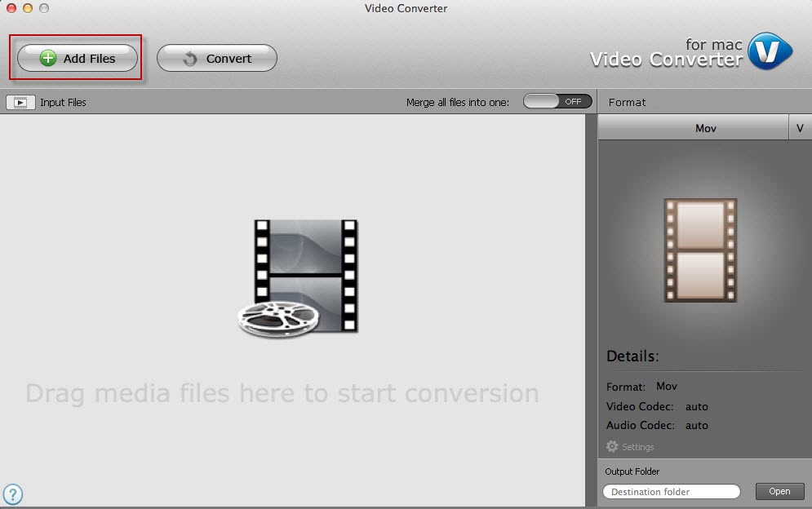Click the central film strip icon
This screenshot has height=509, width=812.
(x=304, y=277)
